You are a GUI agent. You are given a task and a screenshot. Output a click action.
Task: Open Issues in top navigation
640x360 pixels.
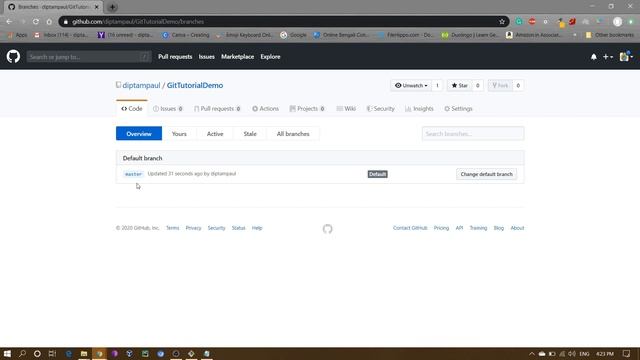point(207,57)
